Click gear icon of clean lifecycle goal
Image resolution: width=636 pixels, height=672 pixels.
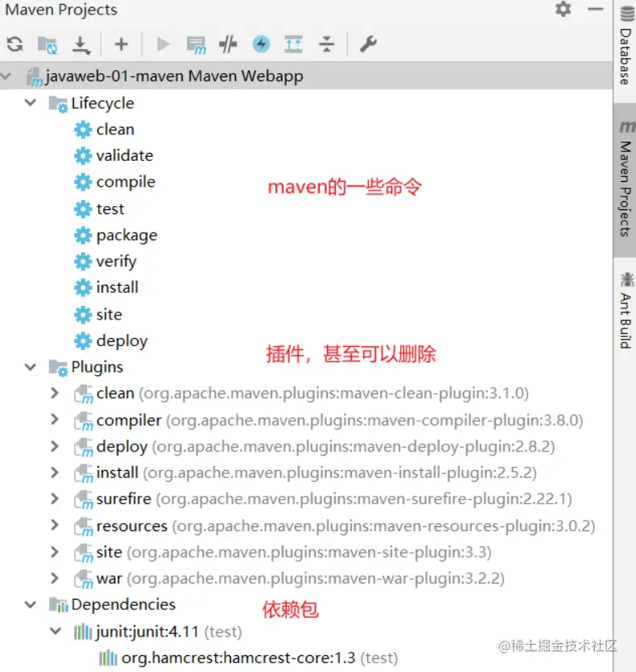coord(83,130)
